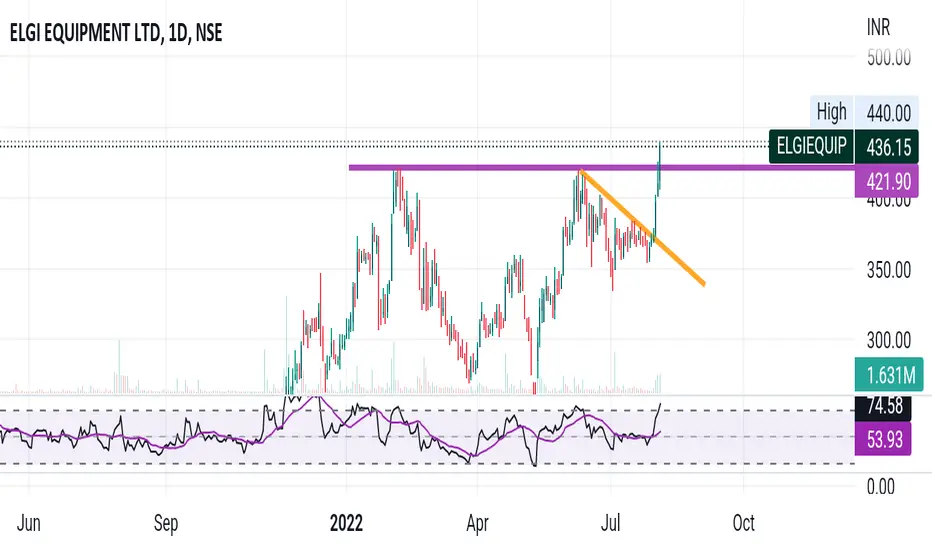Click the ELGIEQUIP symbol label
This screenshot has width=932, height=550.
pyautogui.click(x=811, y=146)
